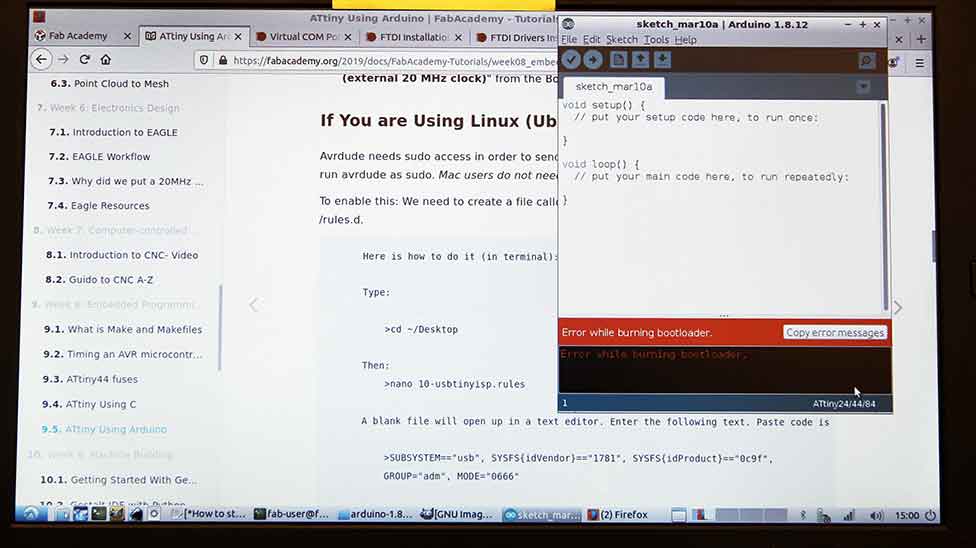
Task: Open sidebar link 9.3 ATtiny44 fuses
Action: (90, 379)
